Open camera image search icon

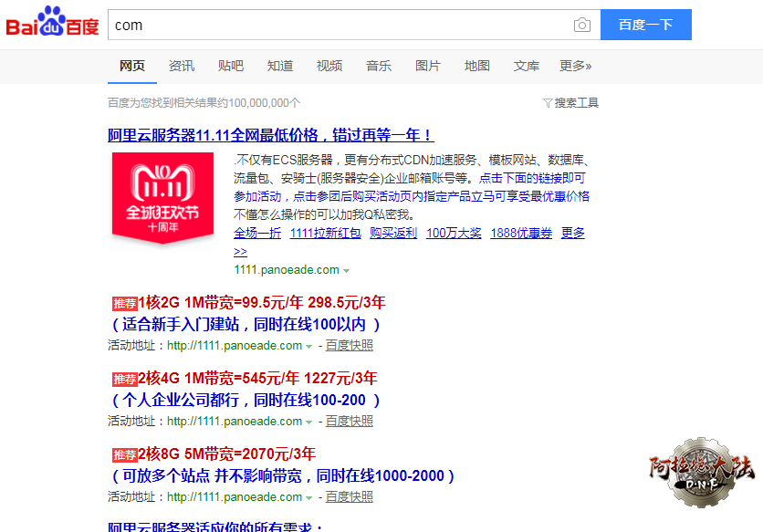click(581, 25)
